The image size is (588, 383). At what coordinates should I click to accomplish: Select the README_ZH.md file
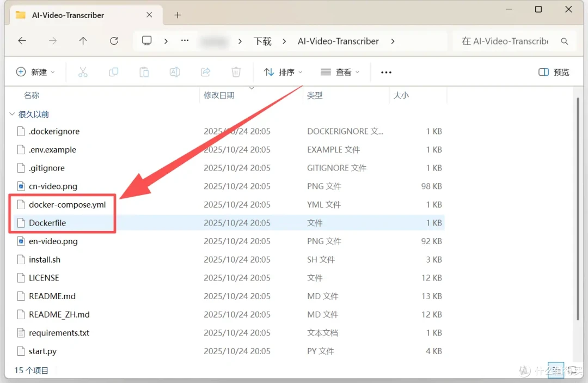tap(59, 314)
